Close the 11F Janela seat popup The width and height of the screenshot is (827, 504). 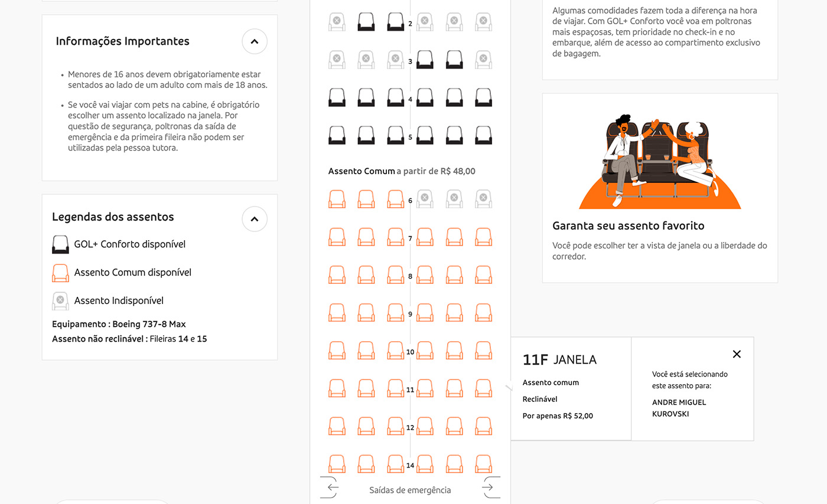tap(736, 354)
